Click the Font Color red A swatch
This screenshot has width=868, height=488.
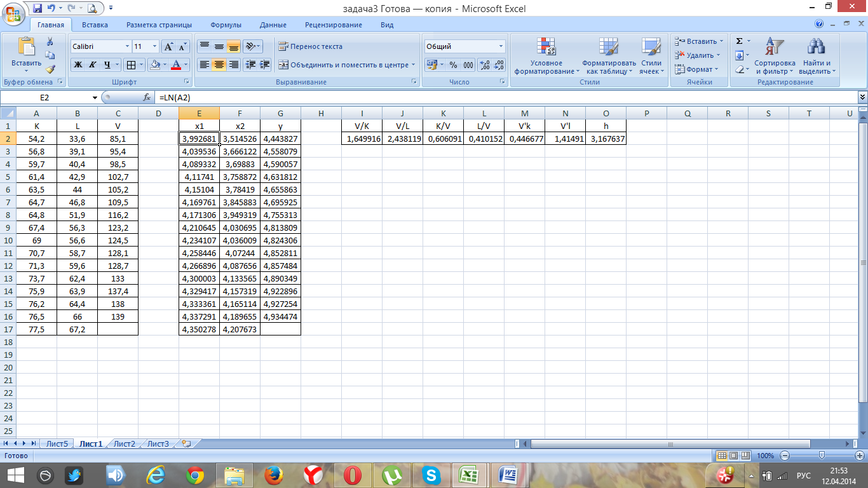177,65
